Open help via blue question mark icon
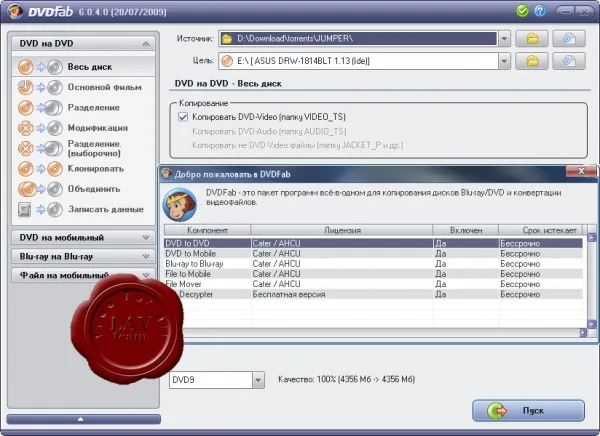This screenshot has width=600, height=436. 540,11
